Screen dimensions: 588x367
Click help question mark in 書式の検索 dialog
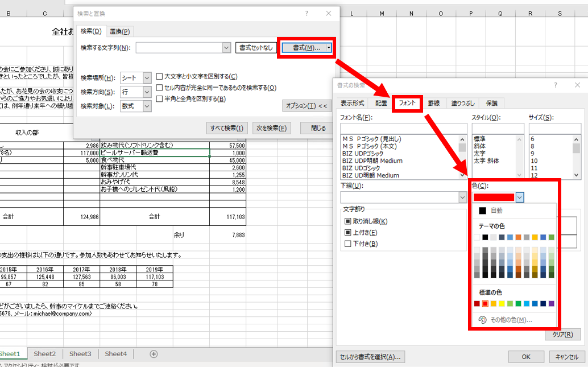(x=554, y=85)
